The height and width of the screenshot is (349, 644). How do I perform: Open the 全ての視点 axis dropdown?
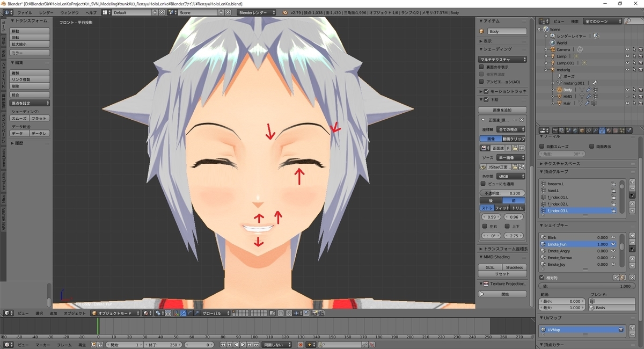coord(511,129)
